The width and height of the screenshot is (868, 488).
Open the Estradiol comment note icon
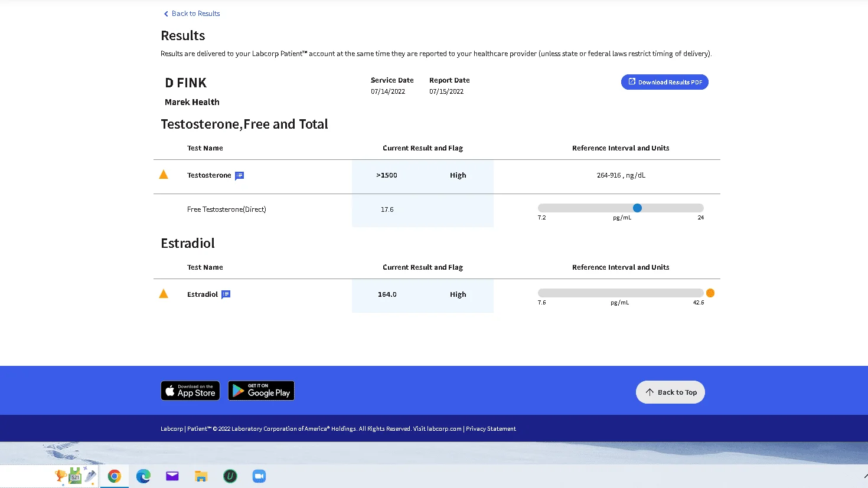226,294
